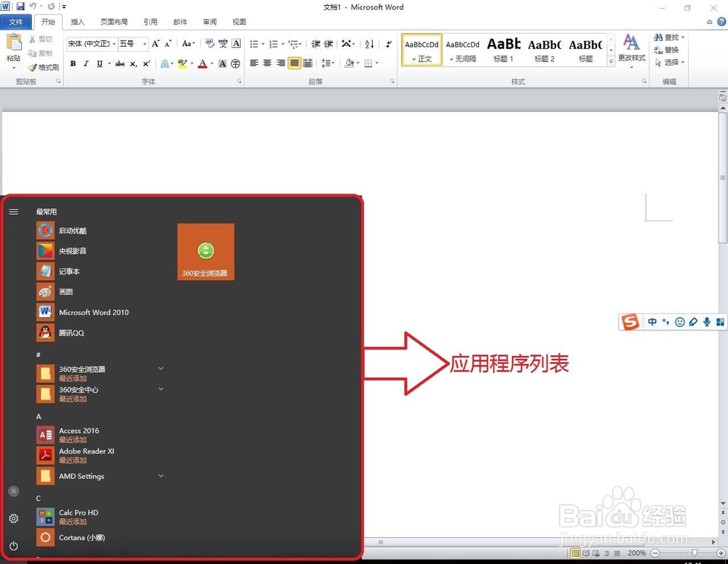Toggle bold formatting in the Font group
The image size is (728, 564).
[x=73, y=63]
